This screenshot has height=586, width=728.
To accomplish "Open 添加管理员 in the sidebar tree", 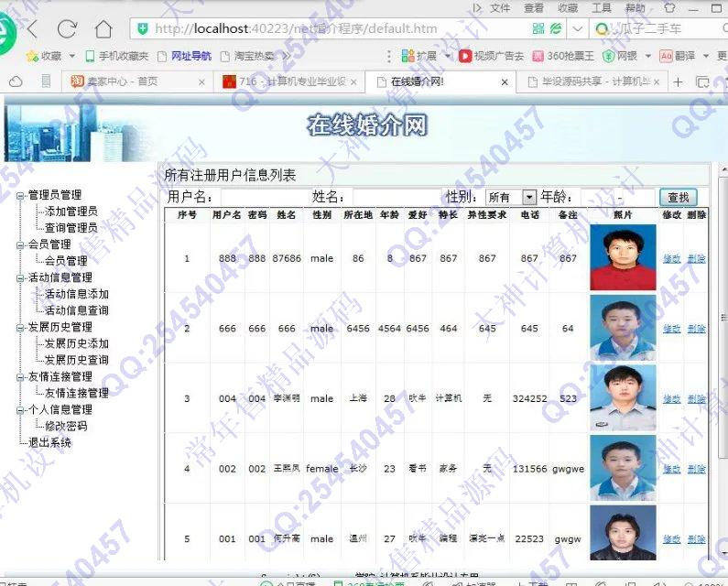I will click(x=71, y=212).
